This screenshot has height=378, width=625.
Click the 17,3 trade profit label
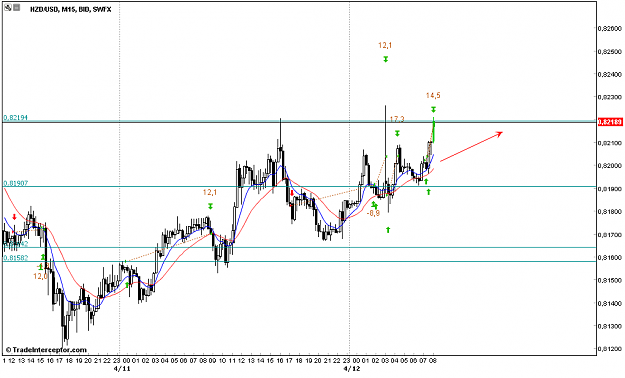coord(397,119)
